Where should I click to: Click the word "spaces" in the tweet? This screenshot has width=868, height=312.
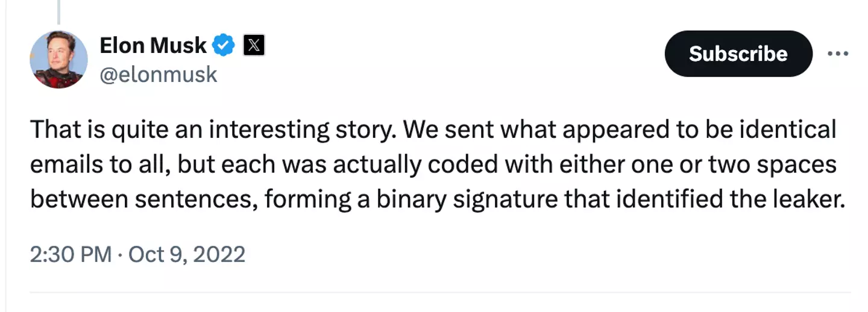798,165
